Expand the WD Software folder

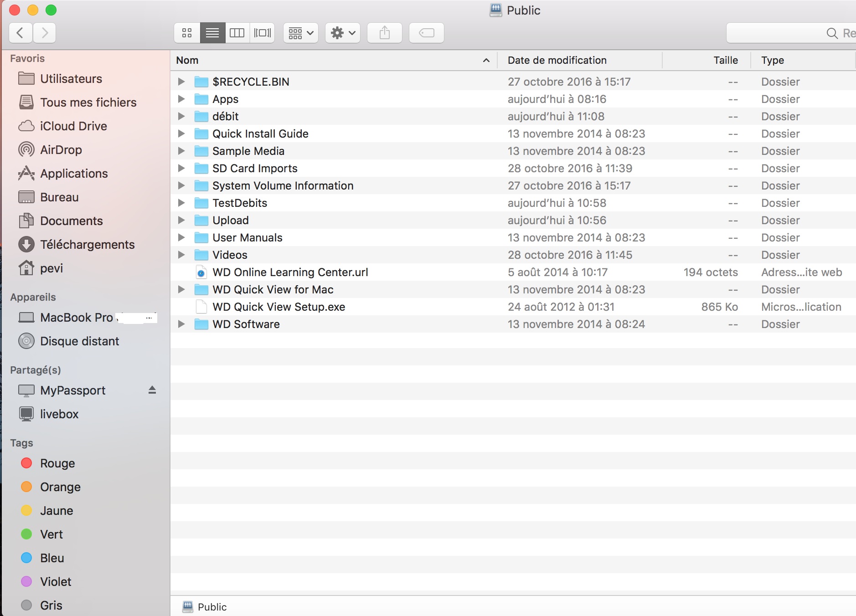[x=181, y=324]
